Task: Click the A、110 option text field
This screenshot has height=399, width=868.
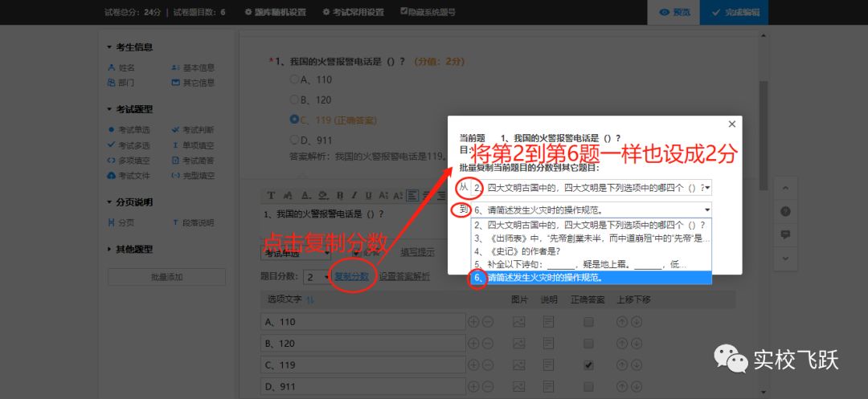Action: pos(363,322)
